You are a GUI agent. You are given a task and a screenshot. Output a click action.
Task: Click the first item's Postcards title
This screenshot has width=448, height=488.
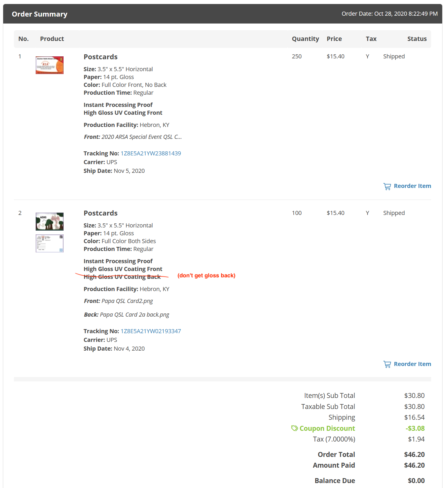[100, 57]
